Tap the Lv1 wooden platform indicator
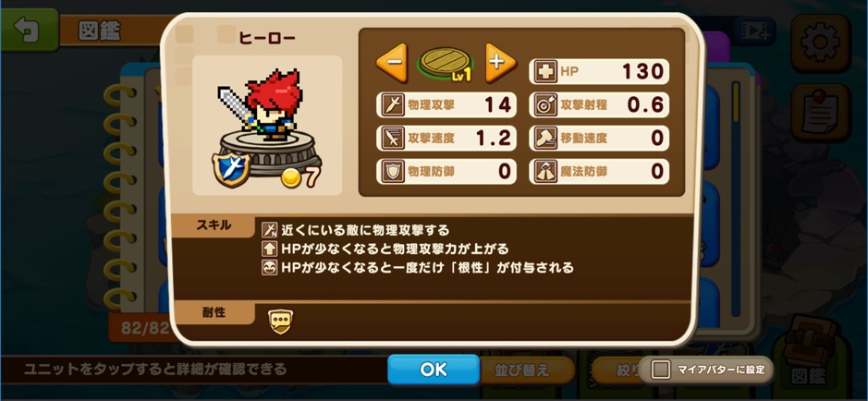The image size is (868, 401). click(x=446, y=64)
